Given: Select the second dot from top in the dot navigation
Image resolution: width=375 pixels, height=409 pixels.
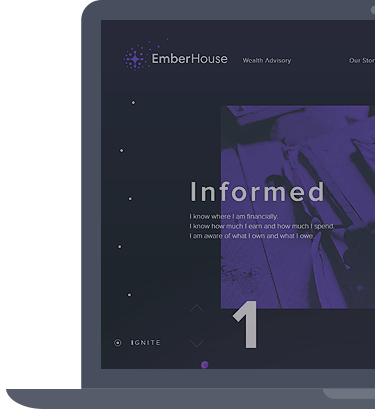Looking at the screenshot, I should 121,150.
